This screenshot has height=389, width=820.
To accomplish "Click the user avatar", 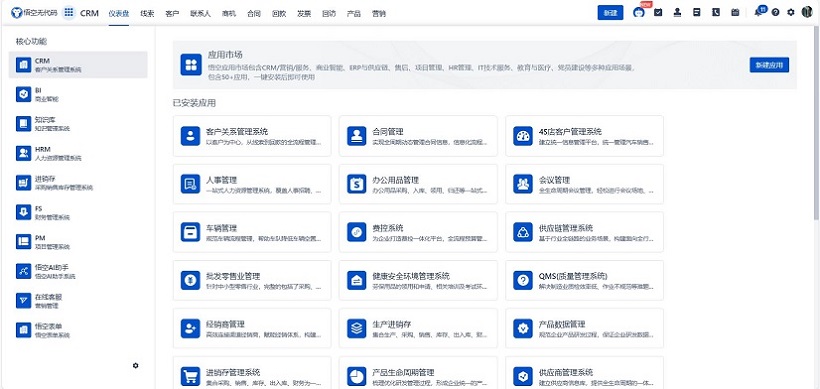I will 807,13.
